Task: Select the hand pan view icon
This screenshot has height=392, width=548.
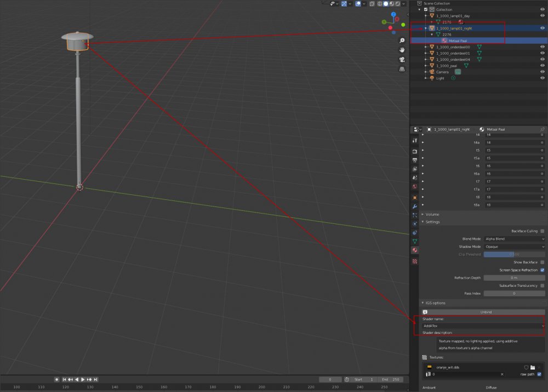Action: 402,50
